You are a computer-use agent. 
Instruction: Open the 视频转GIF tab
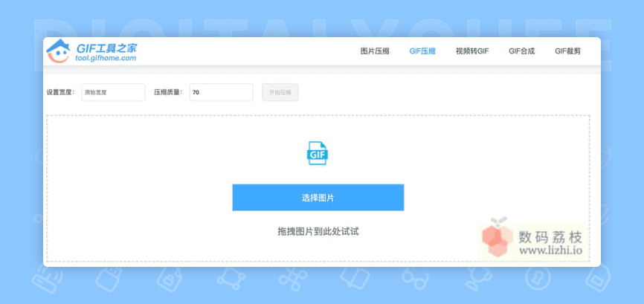pos(472,51)
